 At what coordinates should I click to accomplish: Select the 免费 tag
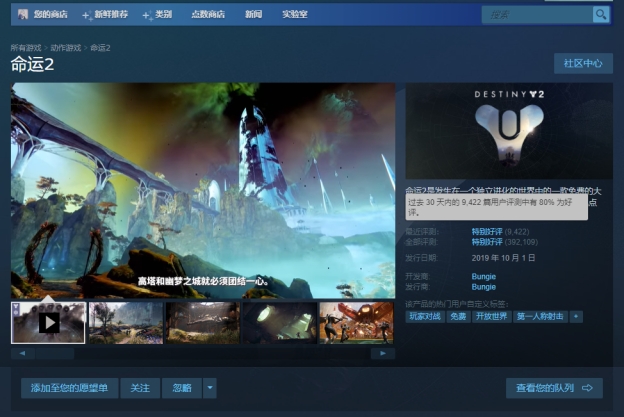(x=458, y=317)
